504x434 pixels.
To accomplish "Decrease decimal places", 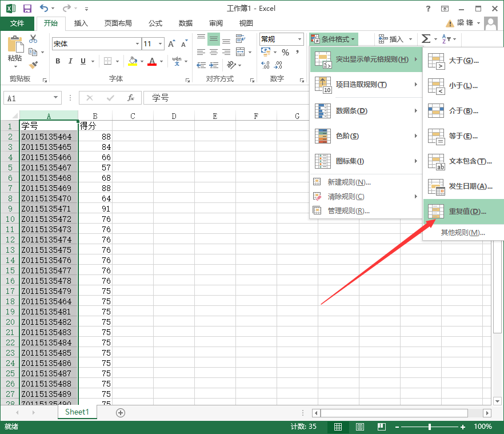I will tap(278, 65).
